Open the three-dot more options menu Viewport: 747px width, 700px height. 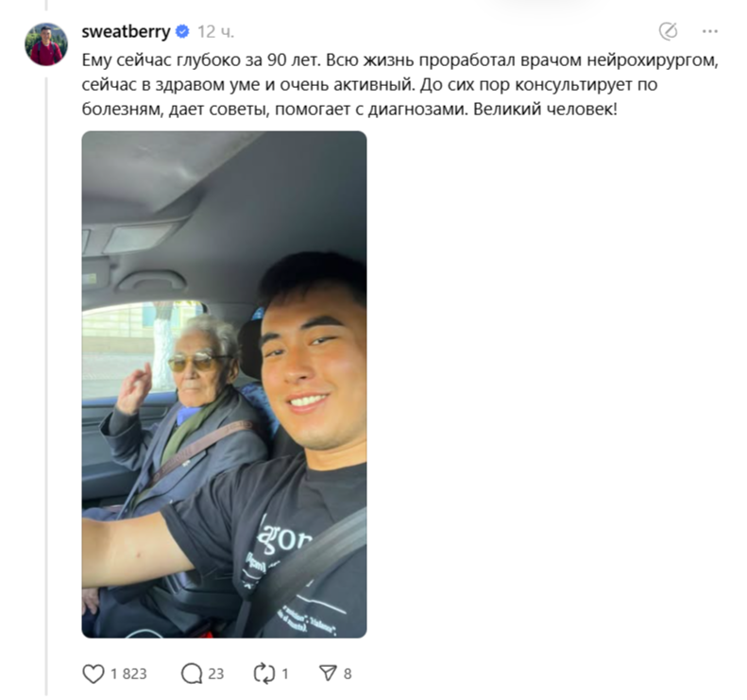click(710, 31)
